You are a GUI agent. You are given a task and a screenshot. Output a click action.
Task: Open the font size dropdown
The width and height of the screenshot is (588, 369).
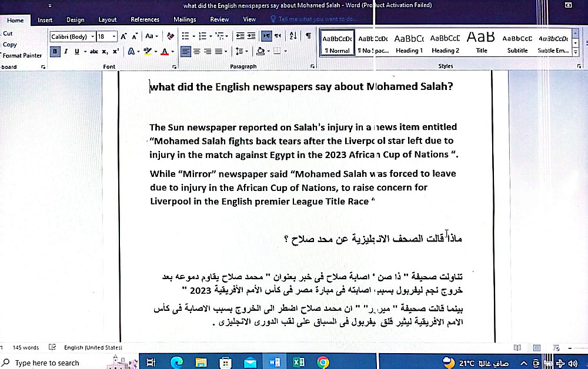click(x=114, y=36)
